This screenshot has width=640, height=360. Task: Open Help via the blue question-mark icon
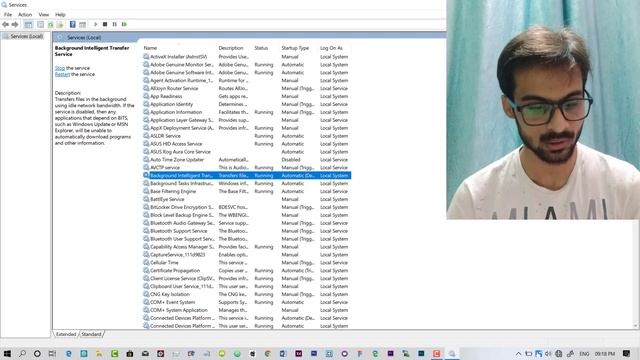pos(73,24)
